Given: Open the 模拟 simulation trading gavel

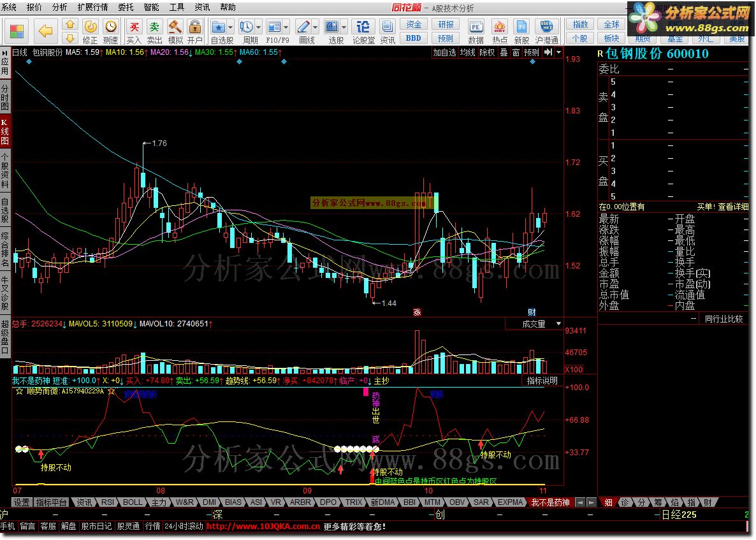Looking at the screenshot, I should click(175, 31).
